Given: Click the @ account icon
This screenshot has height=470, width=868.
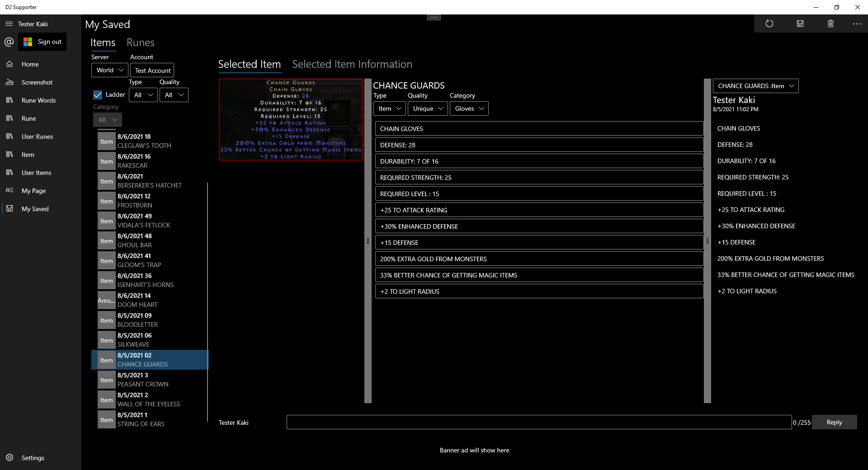Looking at the screenshot, I should 9,42.
